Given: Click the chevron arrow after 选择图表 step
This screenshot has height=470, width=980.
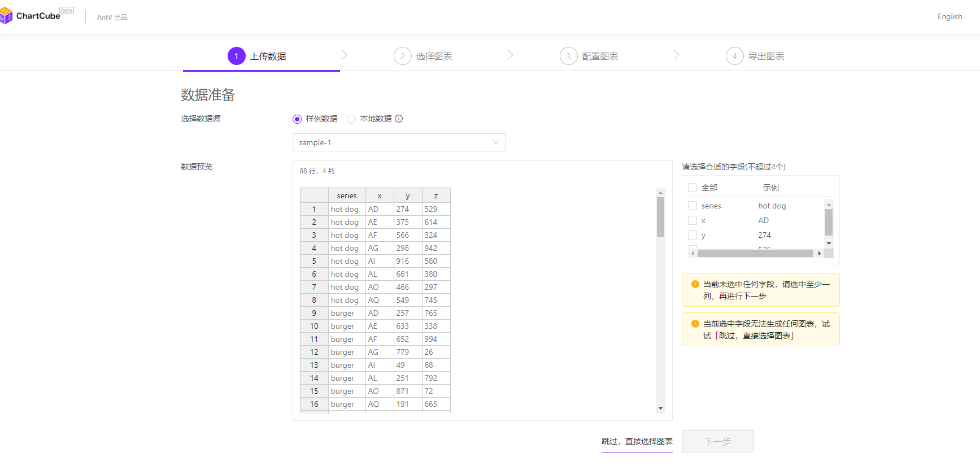Looking at the screenshot, I should (x=511, y=55).
